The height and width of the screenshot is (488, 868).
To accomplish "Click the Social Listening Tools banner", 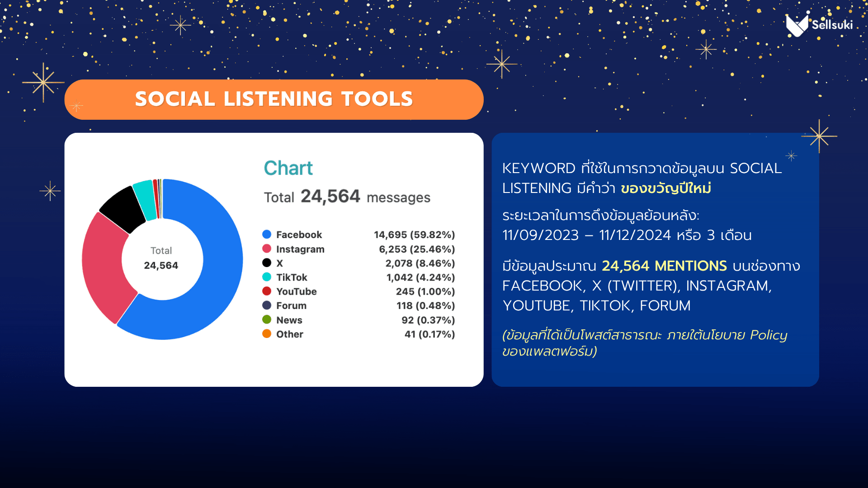I will coord(274,99).
